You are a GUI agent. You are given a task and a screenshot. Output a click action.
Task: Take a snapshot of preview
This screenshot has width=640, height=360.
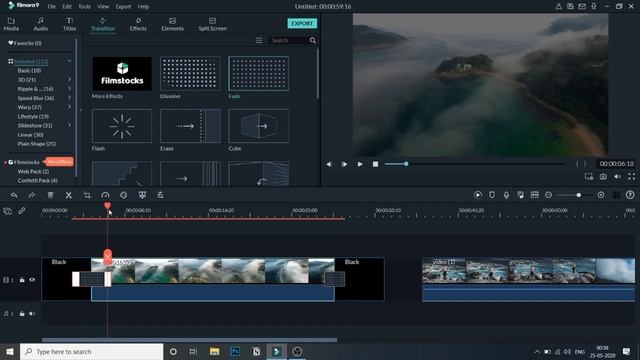603,176
